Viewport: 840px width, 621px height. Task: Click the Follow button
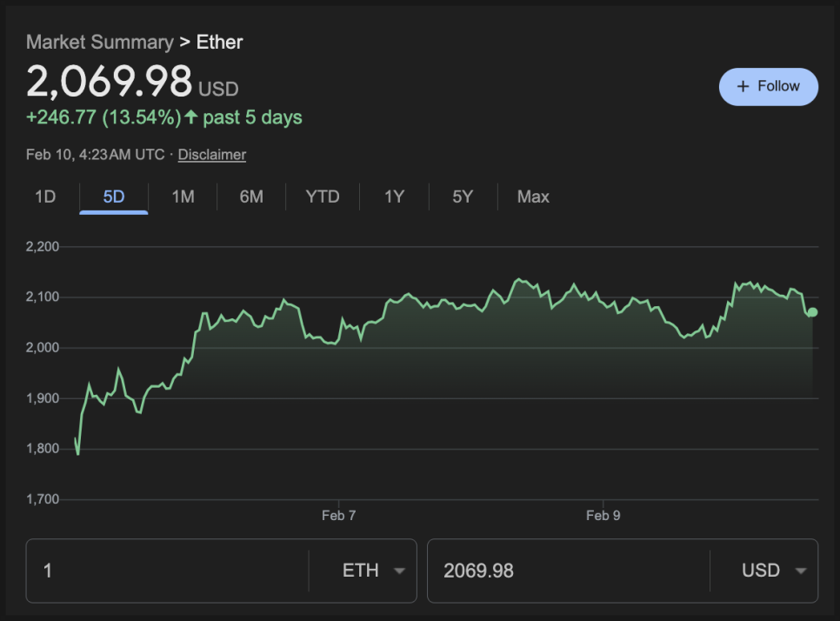pos(768,86)
